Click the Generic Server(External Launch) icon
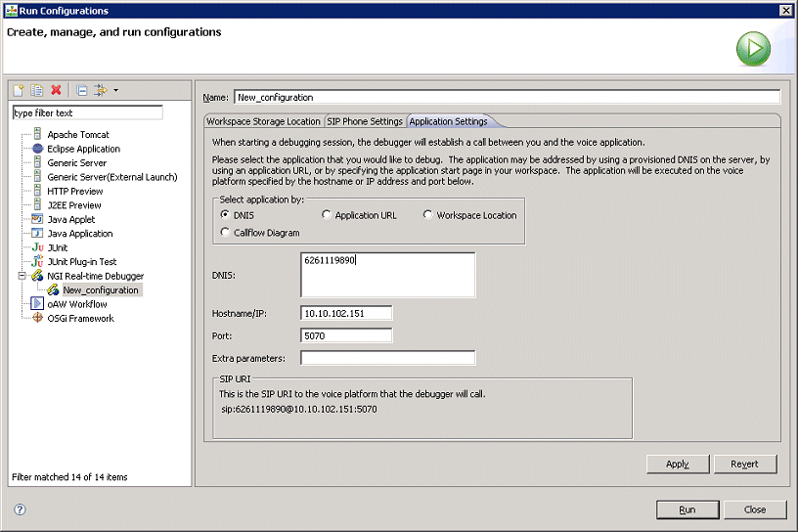The height and width of the screenshot is (532, 798). (38, 177)
